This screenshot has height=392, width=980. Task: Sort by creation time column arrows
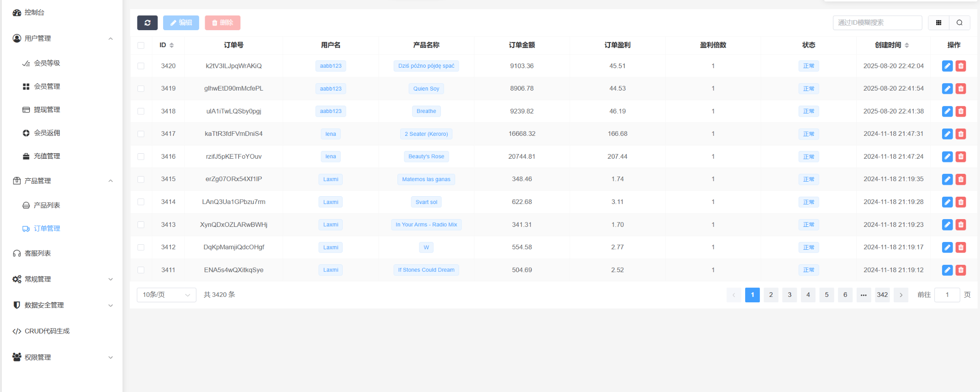click(x=906, y=45)
